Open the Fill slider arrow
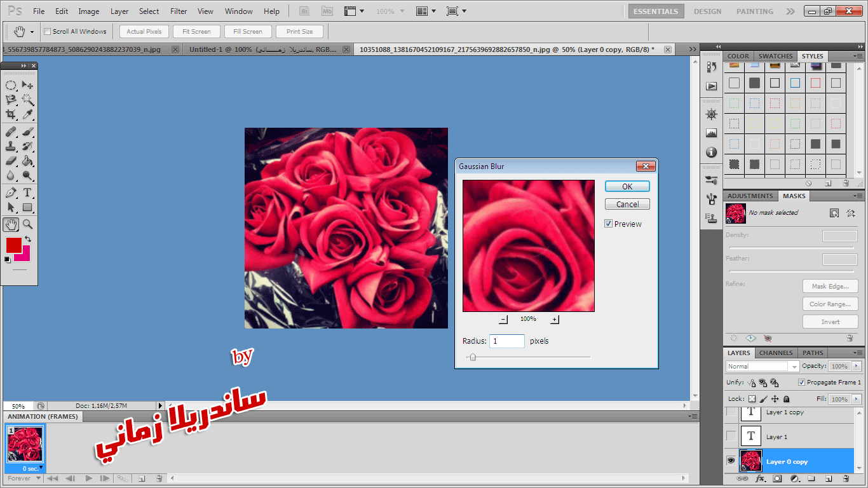 coord(857,399)
